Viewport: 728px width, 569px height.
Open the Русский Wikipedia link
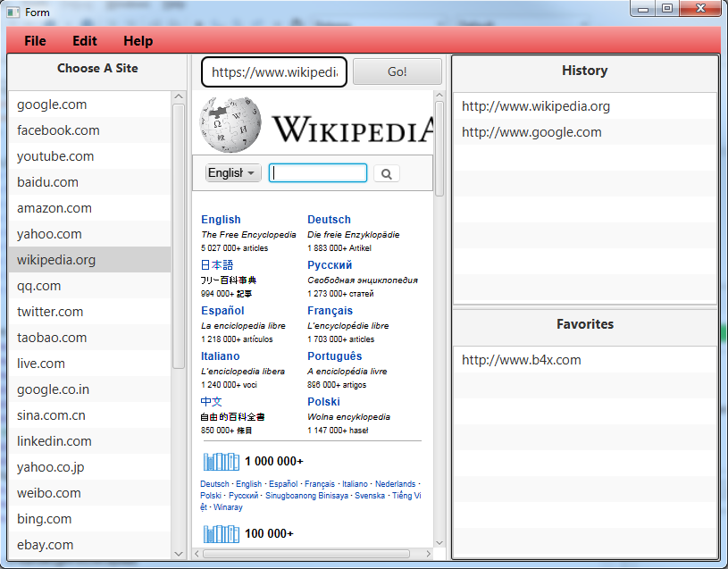(x=330, y=265)
